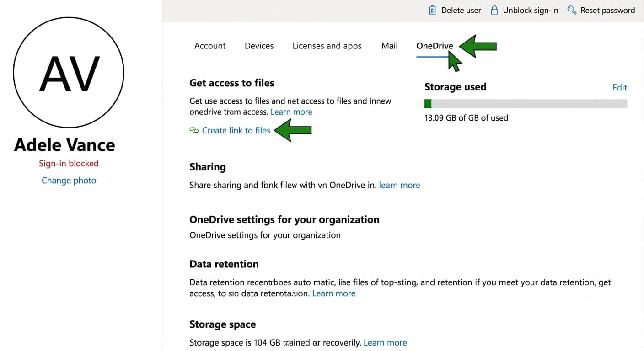
Task: Click Create link to files
Action: pos(236,130)
